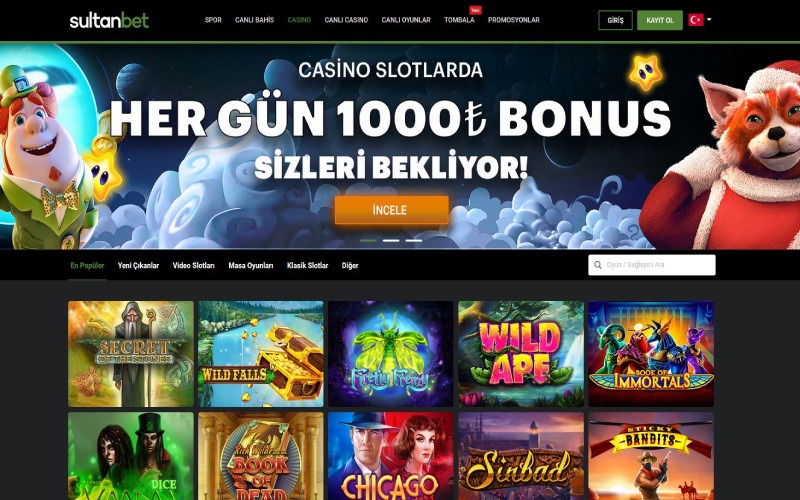The width and height of the screenshot is (800, 500).
Task: Select the third banner slide indicator
Action: [414, 240]
